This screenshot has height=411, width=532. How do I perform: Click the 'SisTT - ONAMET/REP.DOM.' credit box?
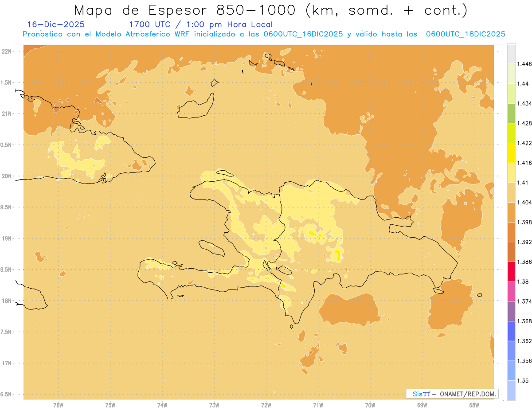[452, 394]
